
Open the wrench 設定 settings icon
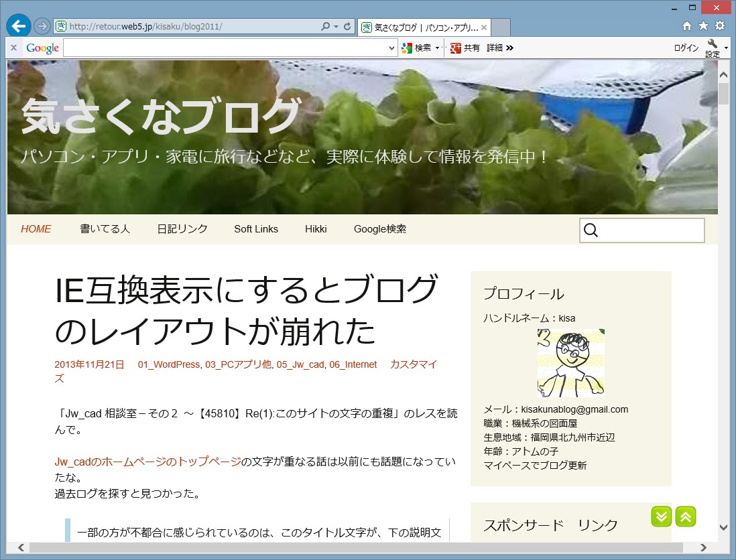[712, 48]
